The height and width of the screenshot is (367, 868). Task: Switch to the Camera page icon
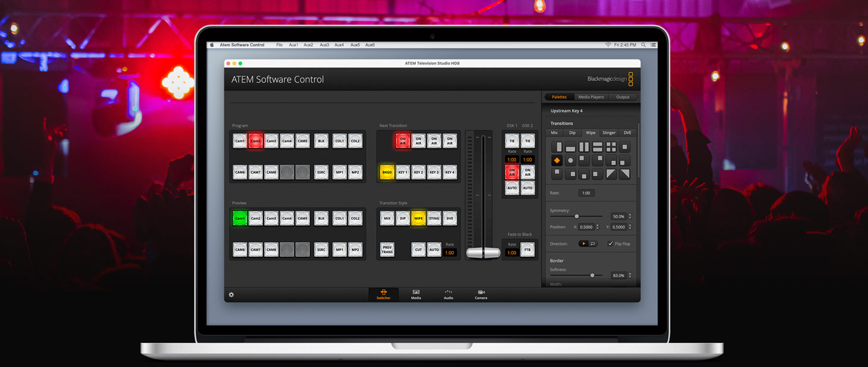point(481,294)
